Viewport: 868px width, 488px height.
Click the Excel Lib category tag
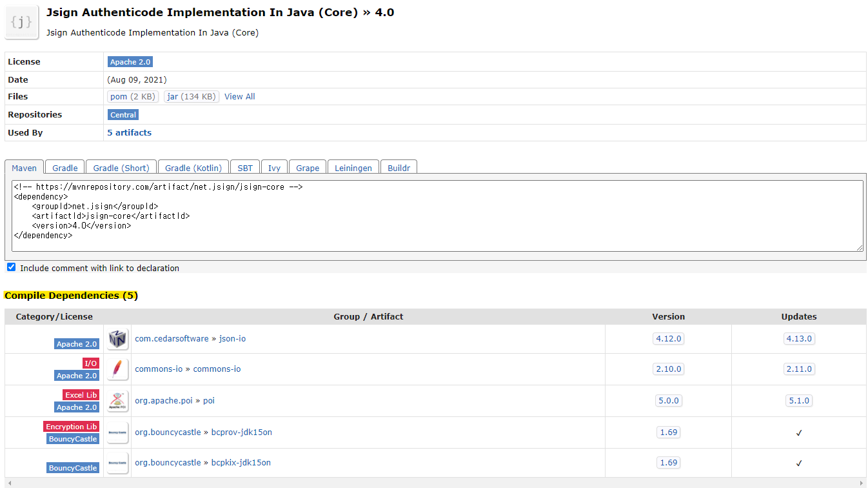81,395
